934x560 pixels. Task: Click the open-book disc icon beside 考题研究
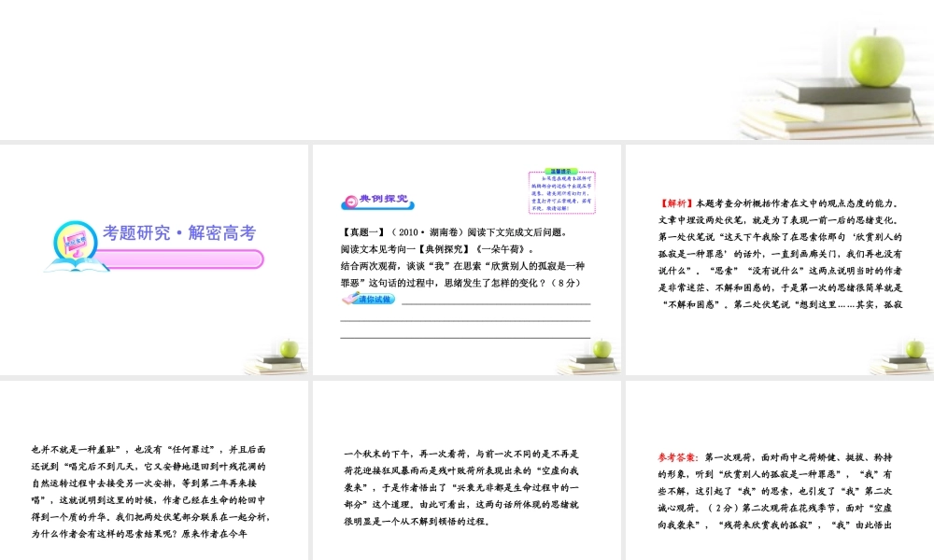(x=75, y=246)
